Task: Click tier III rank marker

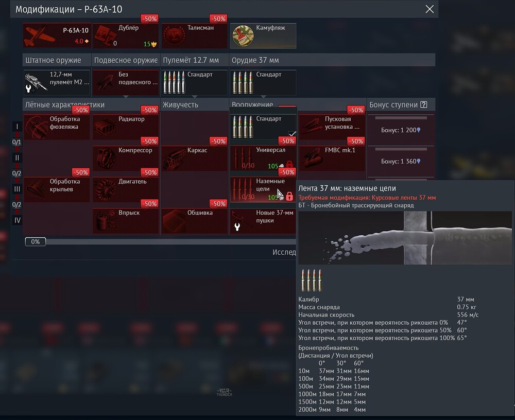Action: [x=17, y=189]
